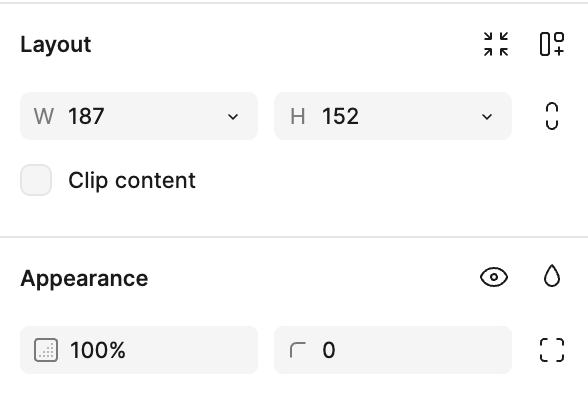The height and width of the screenshot is (396, 588).
Task: Click the resize to fit icon
Action: pos(496,44)
